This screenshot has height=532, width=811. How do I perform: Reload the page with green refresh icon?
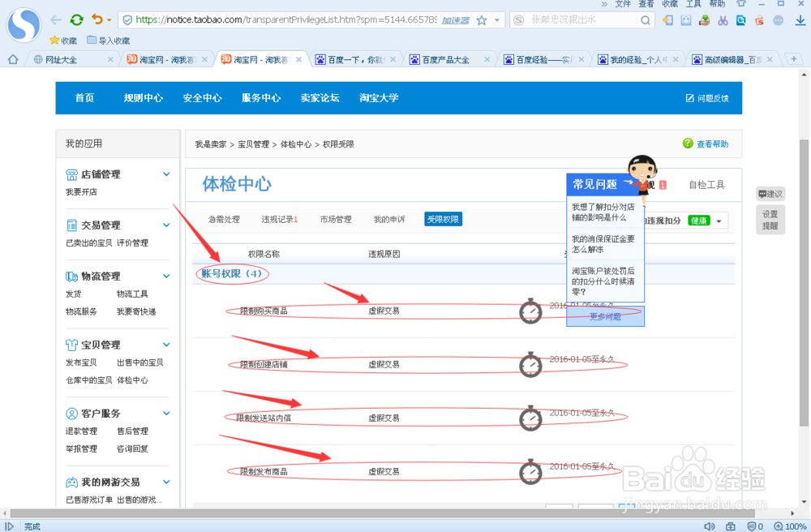pyautogui.click(x=76, y=20)
